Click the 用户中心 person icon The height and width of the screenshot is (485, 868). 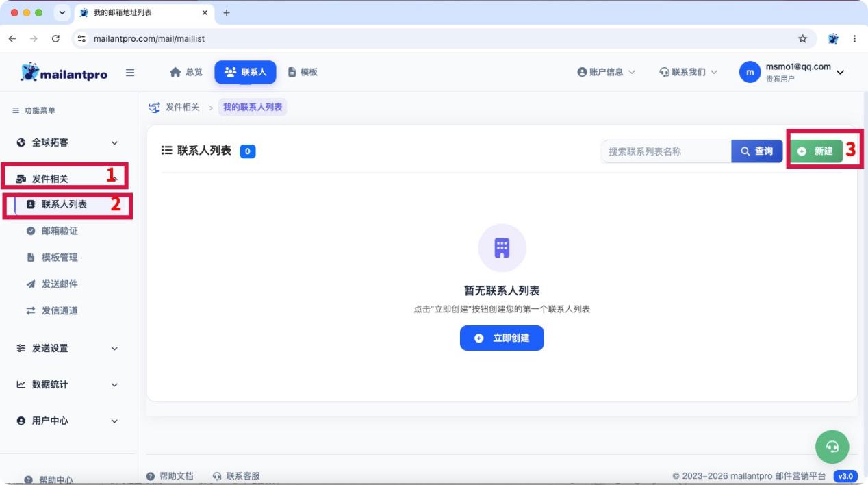click(21, 421)
